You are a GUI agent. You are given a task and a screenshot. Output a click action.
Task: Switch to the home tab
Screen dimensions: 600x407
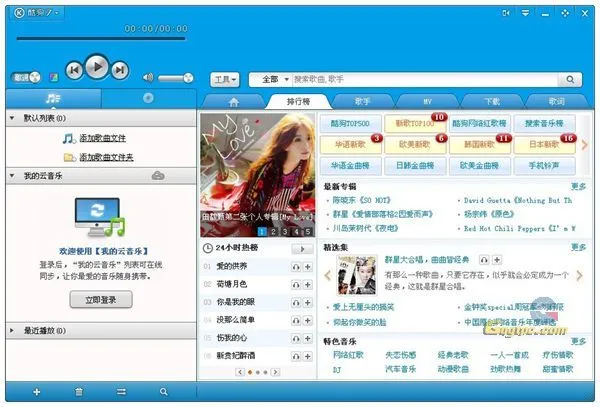click(234, 102)
